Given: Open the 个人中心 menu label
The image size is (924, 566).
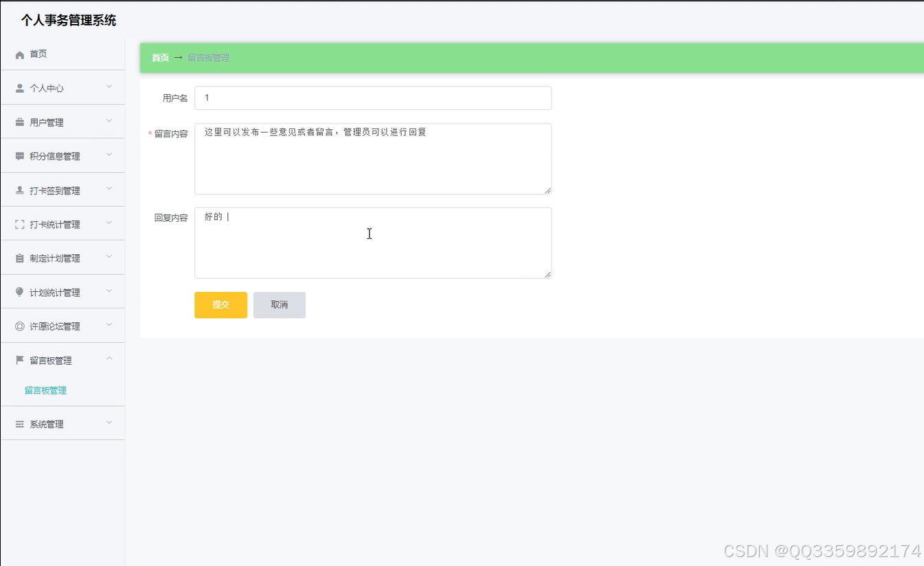Looking at the screenshot, I should (x=47, y=89).
